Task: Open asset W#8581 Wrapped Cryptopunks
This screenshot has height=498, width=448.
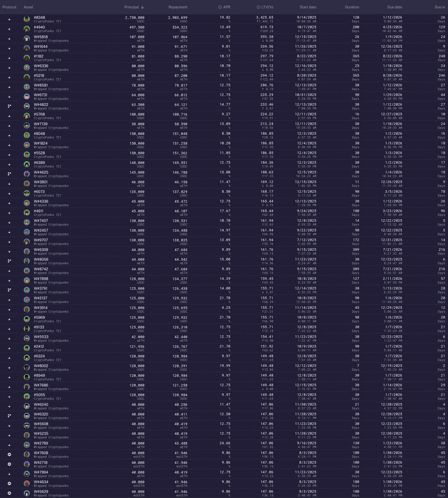Action: click(51, 87)
